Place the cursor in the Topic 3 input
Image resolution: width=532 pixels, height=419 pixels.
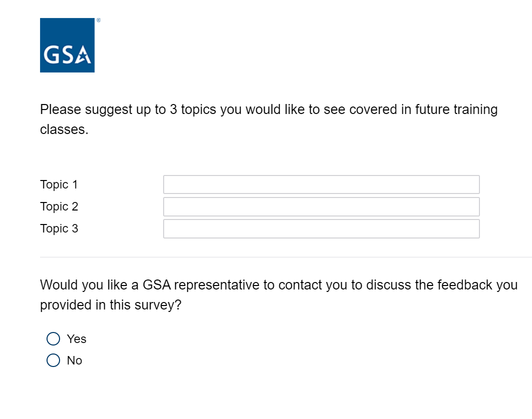(321, 228)
